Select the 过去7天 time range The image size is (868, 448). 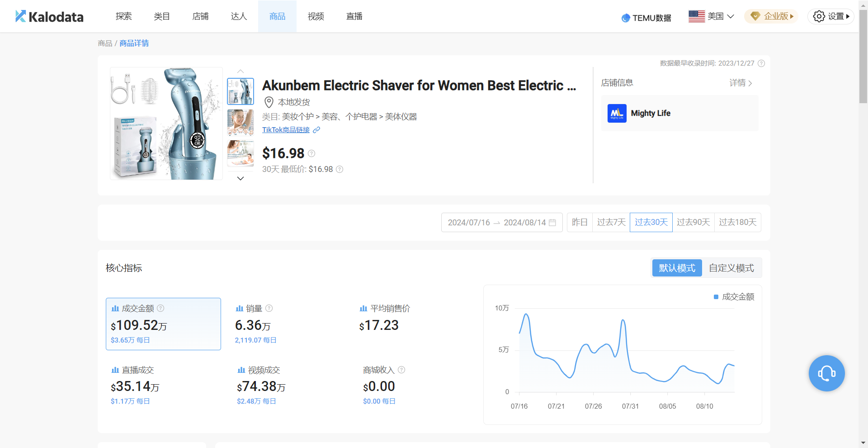click(611, 222)
